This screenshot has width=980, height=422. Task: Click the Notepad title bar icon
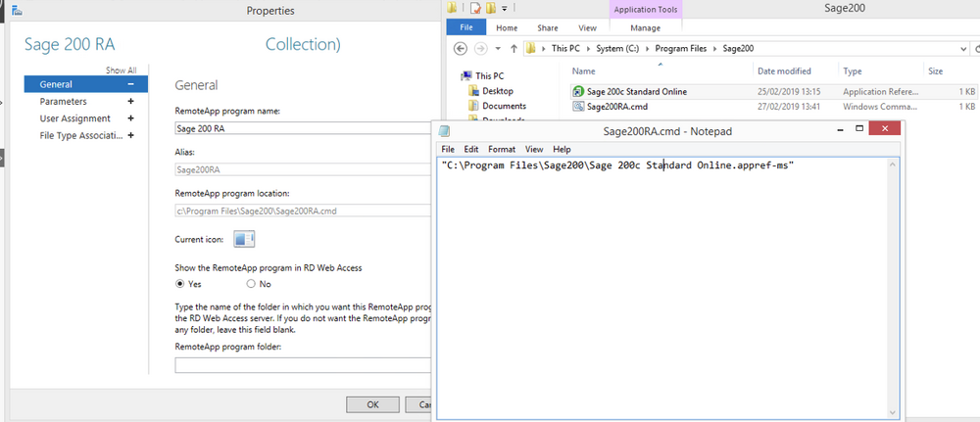(x=444, y=131)
